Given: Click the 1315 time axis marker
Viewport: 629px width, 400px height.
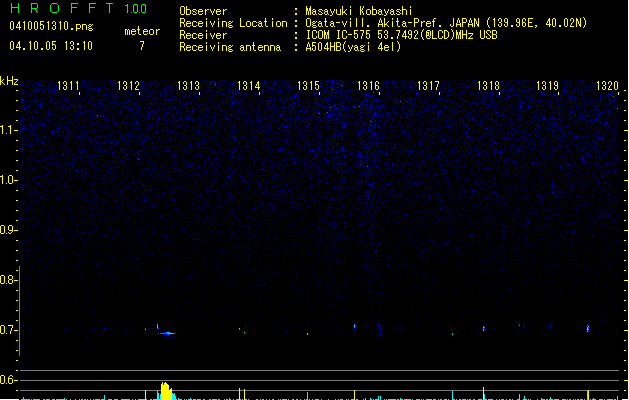Looking at the screenshot, I should pyautogui.click(x=308, y=86).
